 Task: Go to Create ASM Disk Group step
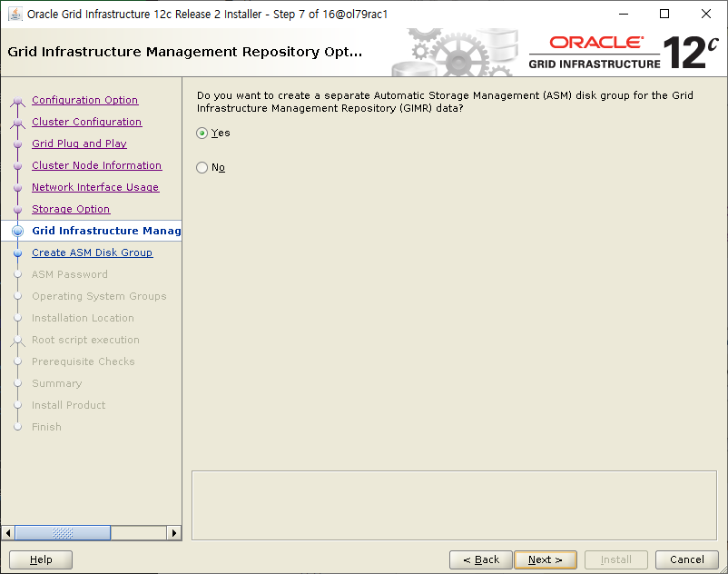coord(93,252)
